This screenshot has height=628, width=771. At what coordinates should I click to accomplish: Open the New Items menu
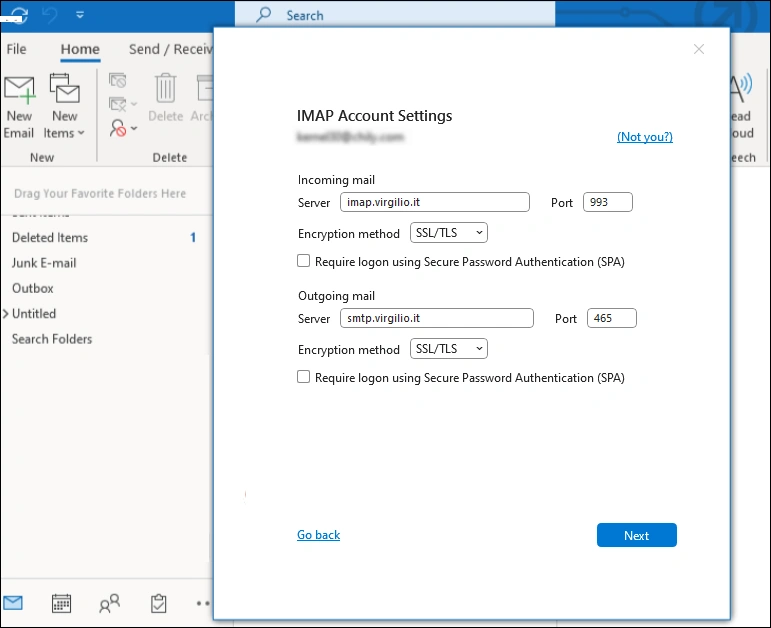[64, 107]
